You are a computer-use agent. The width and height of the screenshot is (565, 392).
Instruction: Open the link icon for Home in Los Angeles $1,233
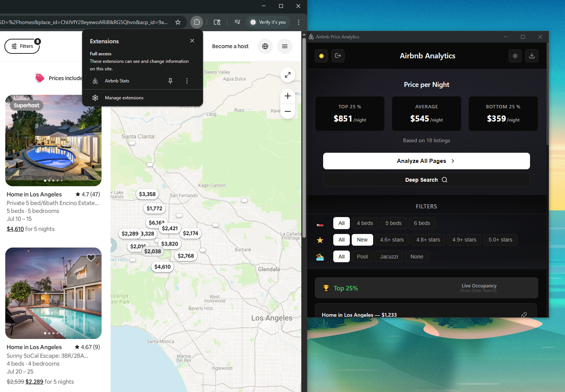point(524,315)
